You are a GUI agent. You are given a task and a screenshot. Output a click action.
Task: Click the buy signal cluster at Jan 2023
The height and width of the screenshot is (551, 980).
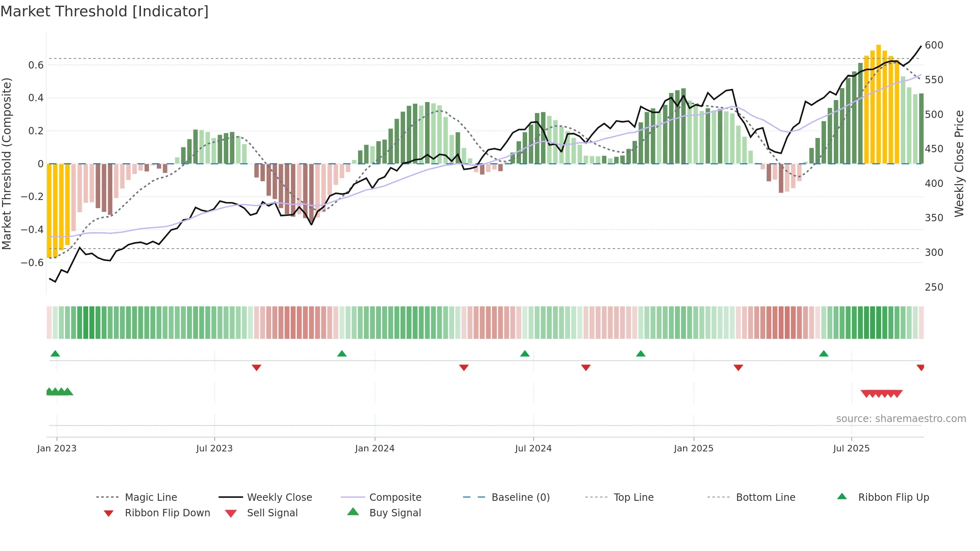(60, 392)
